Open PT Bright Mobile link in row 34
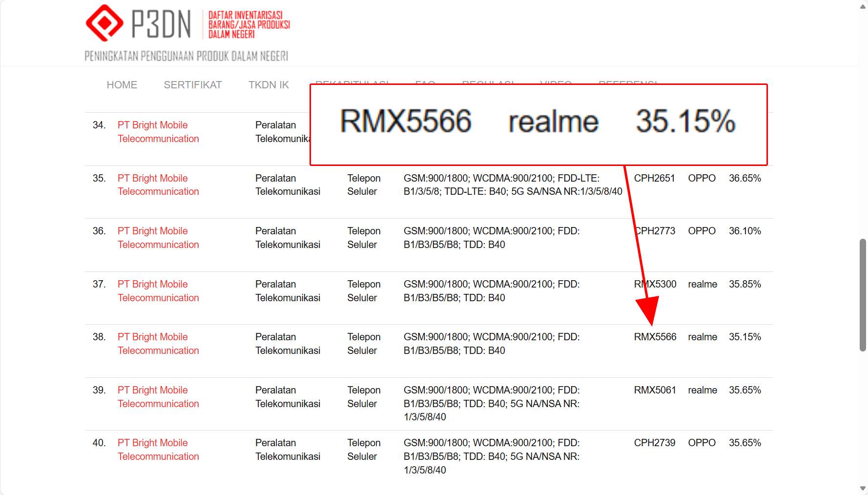Viewport: 868px width, 495px height. click(x=158, y=132)
